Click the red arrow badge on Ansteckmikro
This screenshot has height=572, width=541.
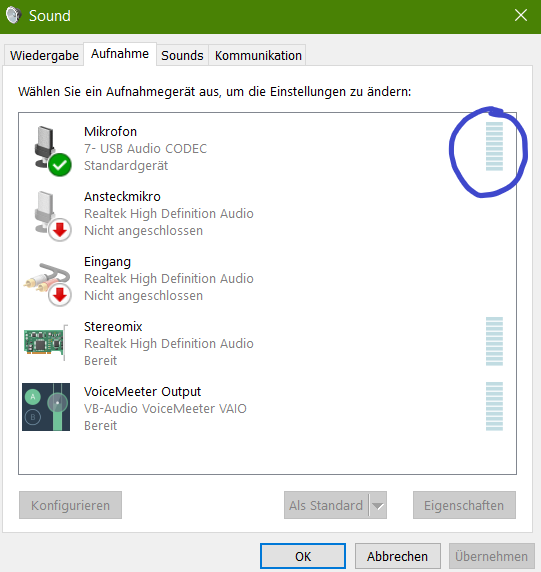coord(60,230)
